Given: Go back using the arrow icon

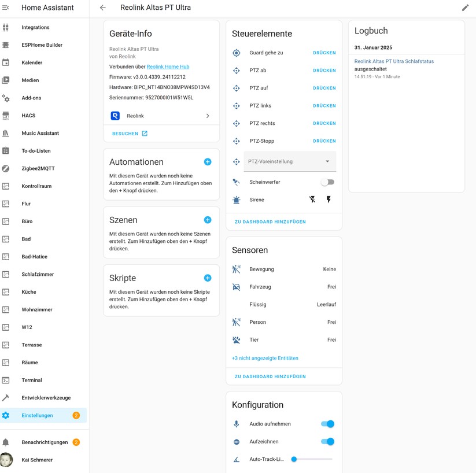Looking at the screenshot, I should pos(103,8).
